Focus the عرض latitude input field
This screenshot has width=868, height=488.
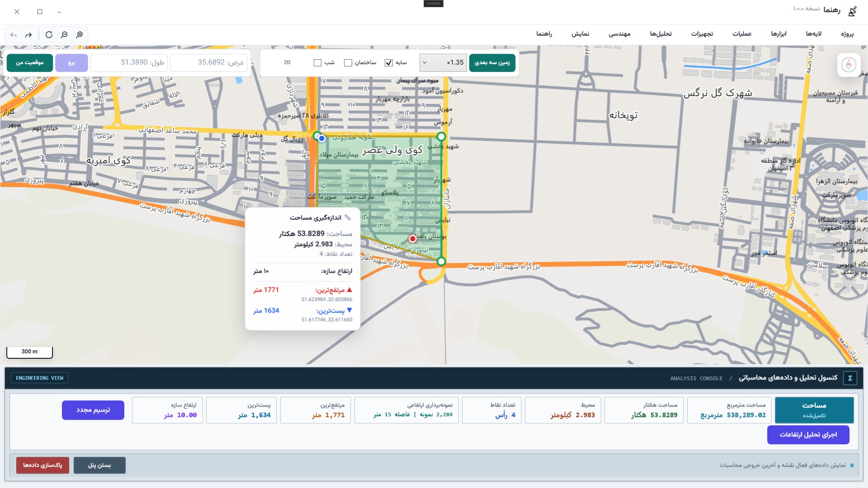coord(209,63)
